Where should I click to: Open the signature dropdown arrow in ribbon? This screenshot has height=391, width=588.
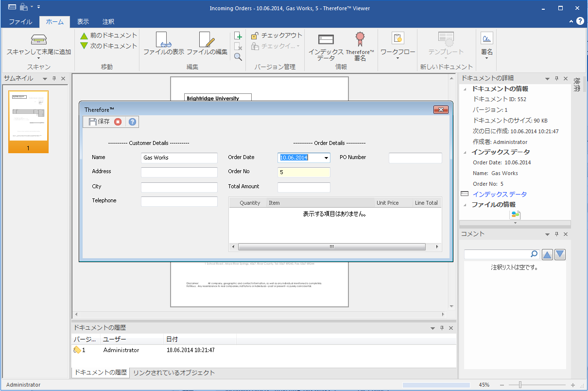tap(486, 58)
